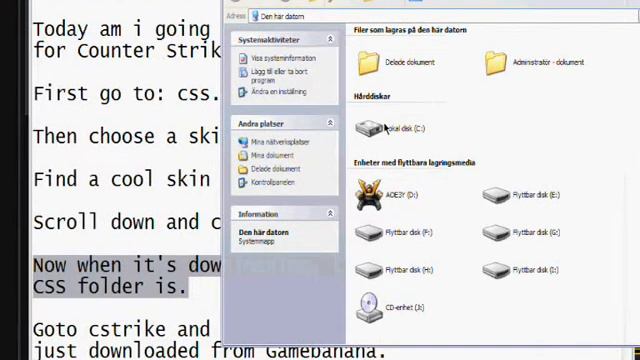
Task: Click the Flyttbar disk (G:) label
Action: [x=536, y=233]
